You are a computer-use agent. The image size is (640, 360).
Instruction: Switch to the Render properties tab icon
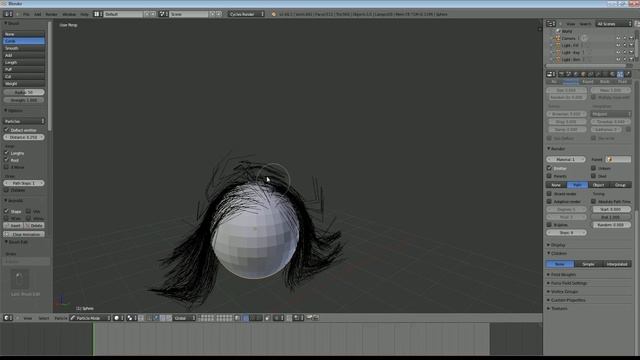(561, 74)
